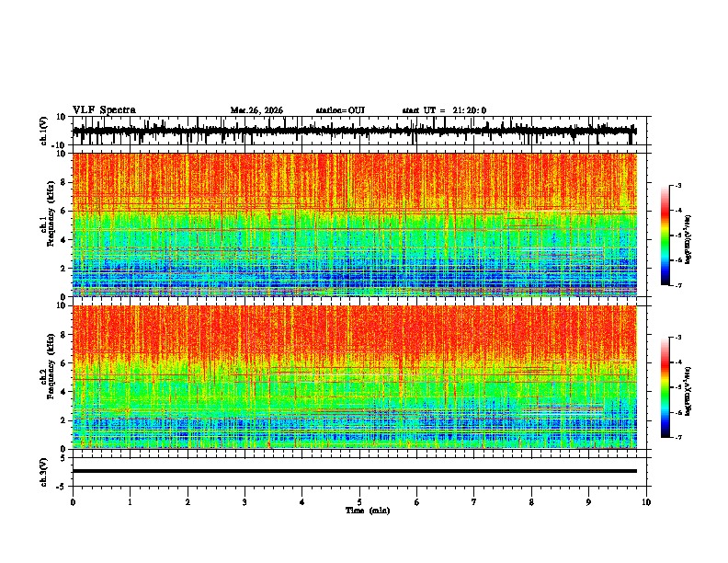Click the time axis tick label "9"
This screenshot has width=728, height=563.
tap(588, 502)
